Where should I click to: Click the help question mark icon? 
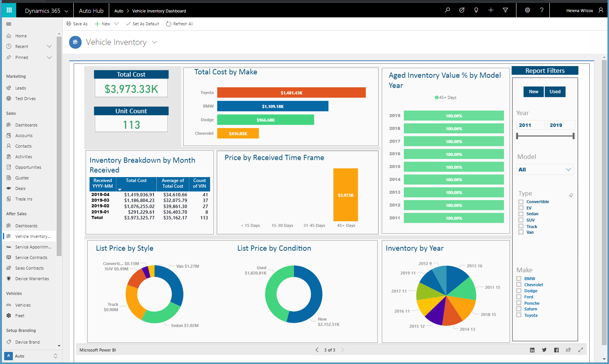pyautogui.click(x=542, y=10)
